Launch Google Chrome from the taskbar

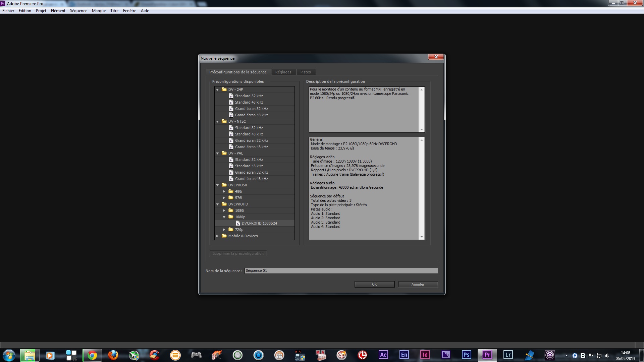point(92,355)
